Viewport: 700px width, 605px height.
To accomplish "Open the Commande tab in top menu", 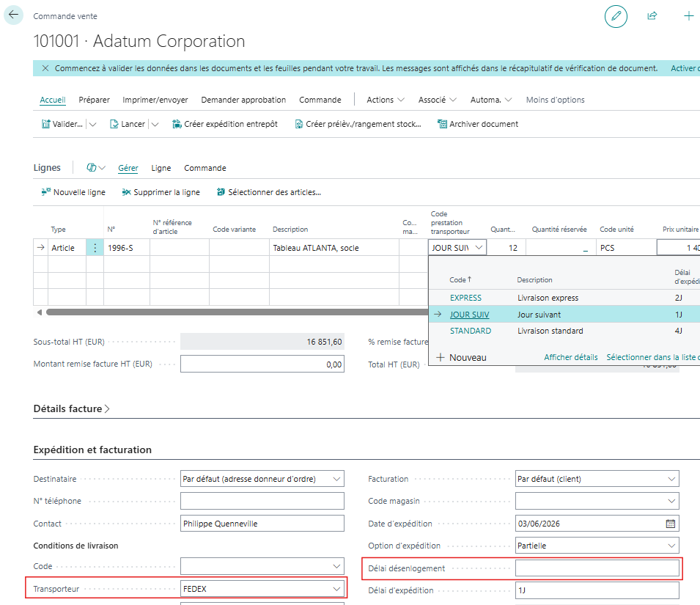I will 320,100.
